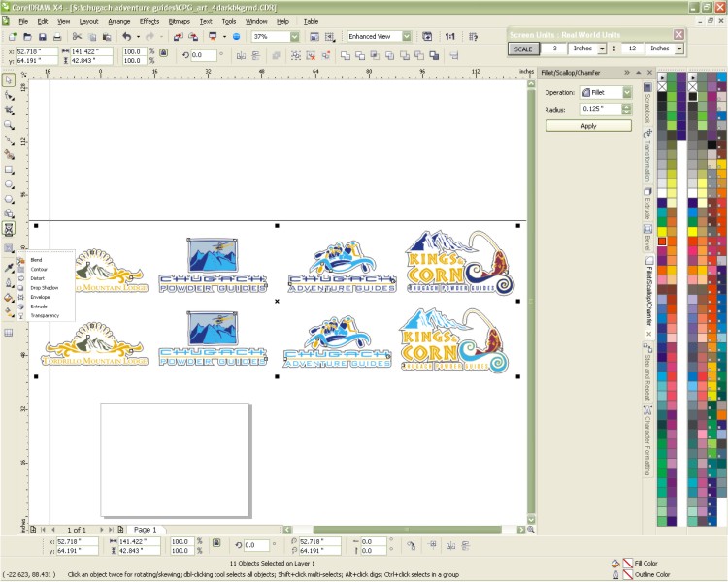This screenshot has width=728, height=582.
Task: Click the Outline Color indicator in status bar
Action: [627, 574]
